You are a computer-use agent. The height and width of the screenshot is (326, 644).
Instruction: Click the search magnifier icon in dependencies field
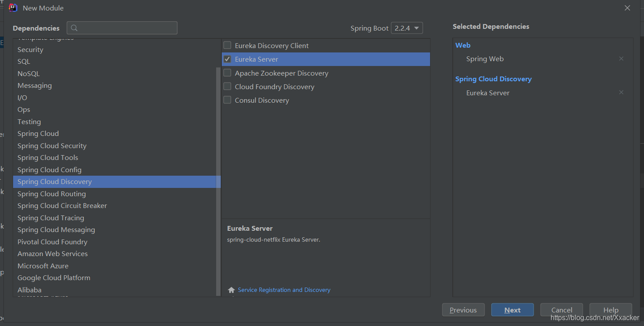pyautogui.click(x=74, y=28)
